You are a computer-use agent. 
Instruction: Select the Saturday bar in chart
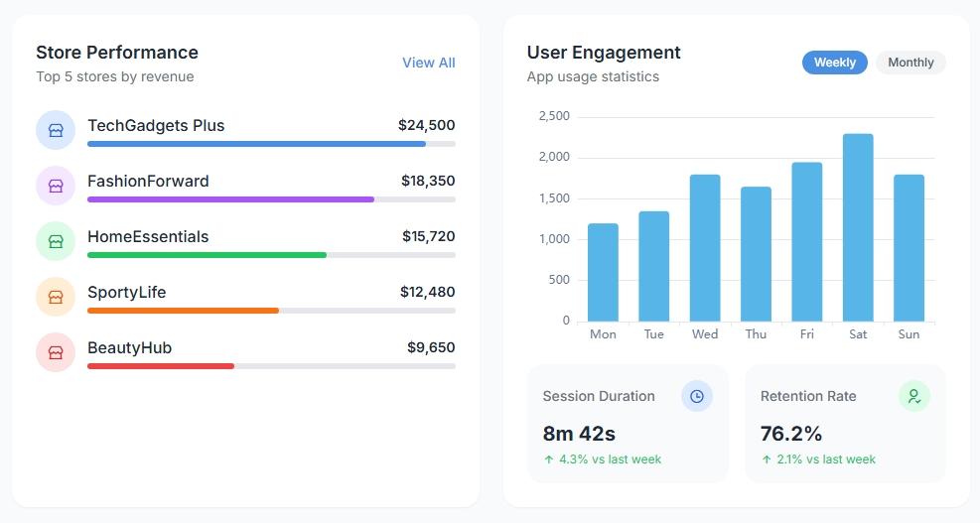click(858, 227)
